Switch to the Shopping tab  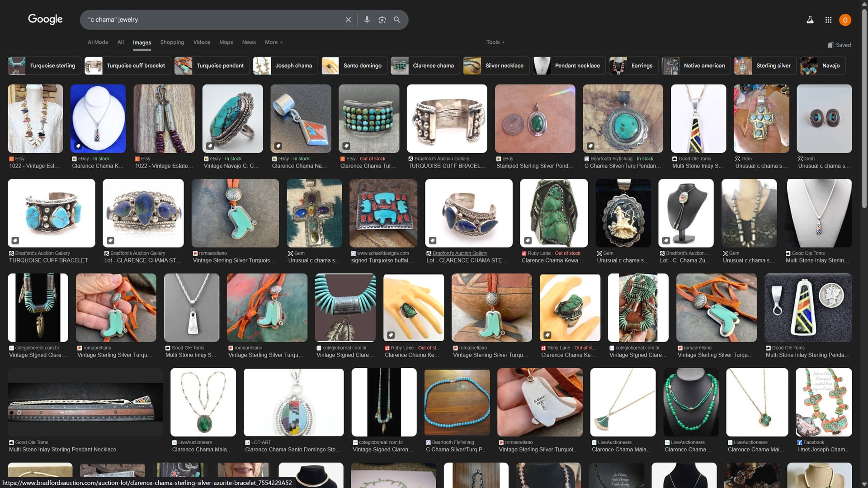coord(172,42)
